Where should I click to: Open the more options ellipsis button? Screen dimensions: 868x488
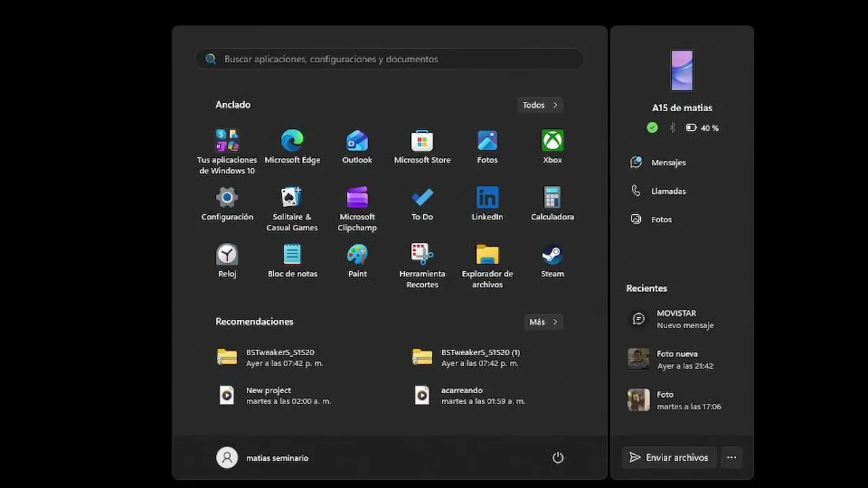[731, 457]
